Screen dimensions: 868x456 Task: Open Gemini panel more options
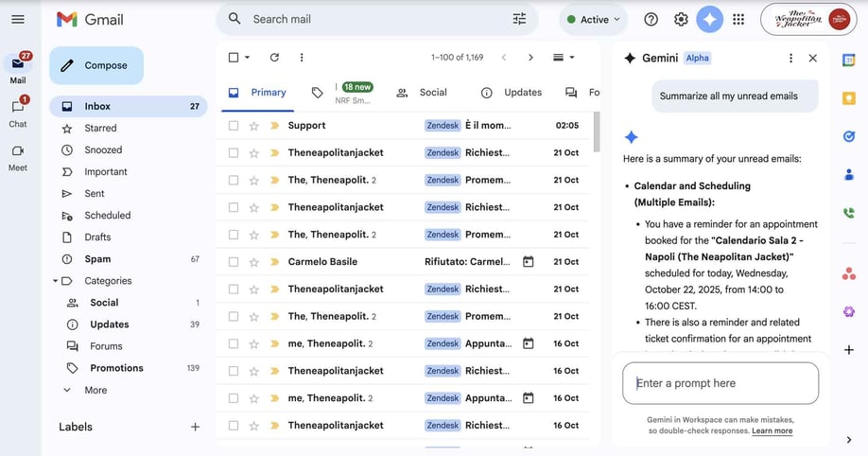pos(790,58)
